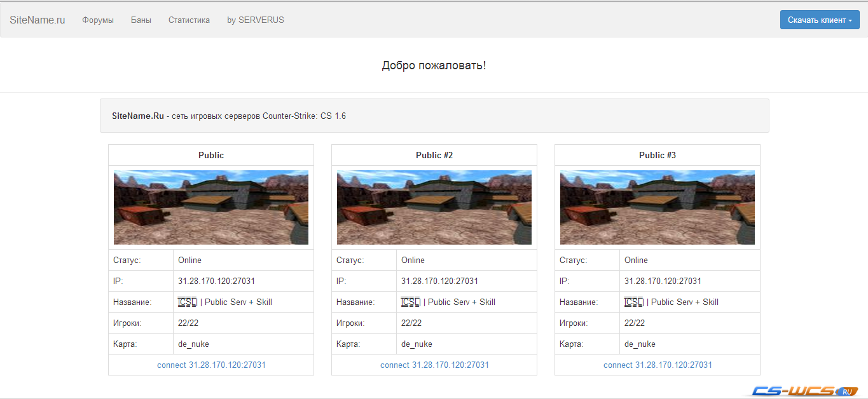Select IP address value in Public #3 card
Image resolution: width=868 pixels, height=399 pixels.
[x=663, y=281]
